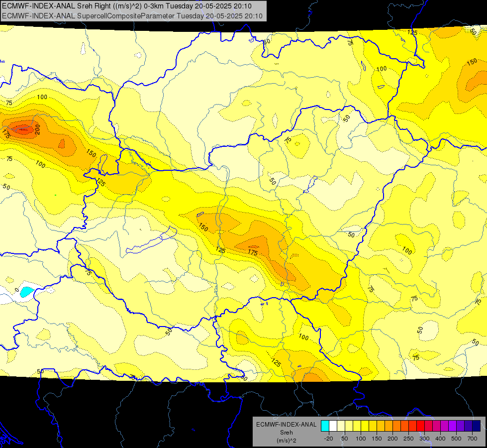Click the (m/s)^2 unit label in legend

(x=286, y=441)
